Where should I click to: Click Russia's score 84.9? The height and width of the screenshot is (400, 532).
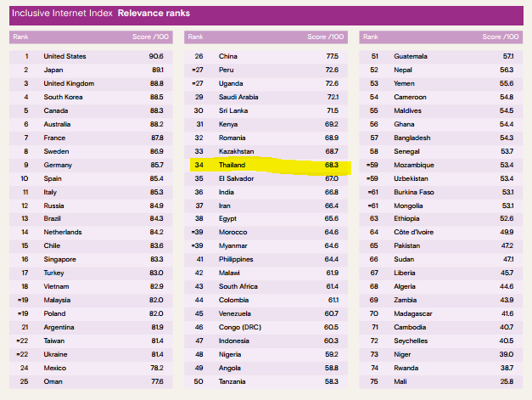[157, 206]
